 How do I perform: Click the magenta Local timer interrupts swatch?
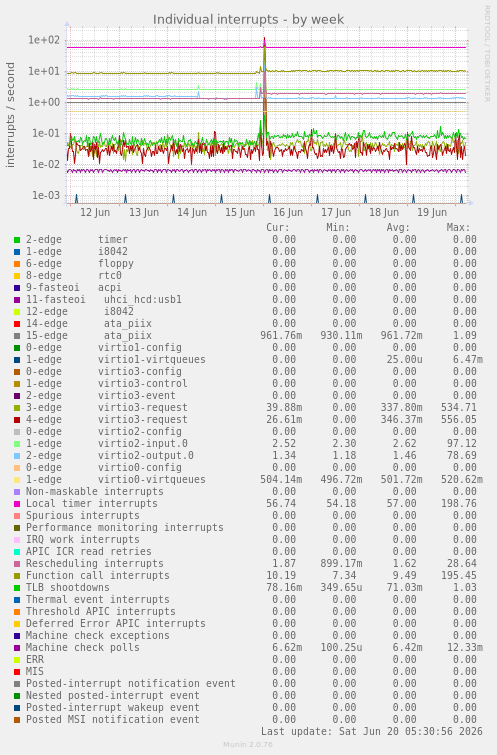point(17,504)
